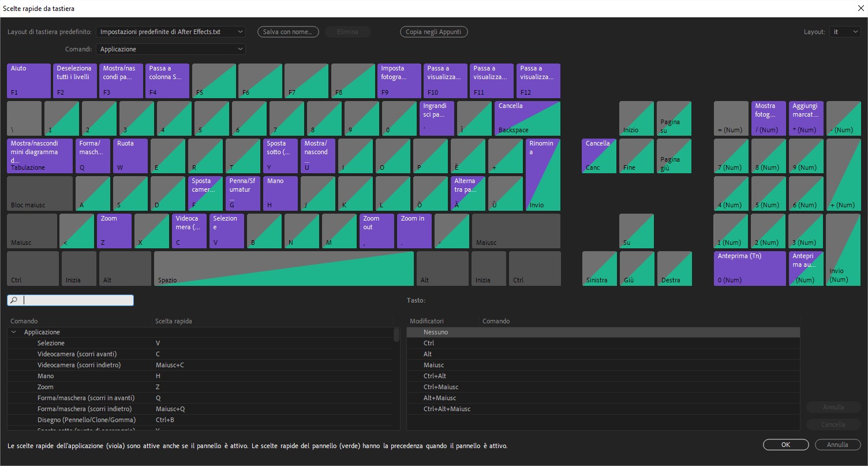Select the C Videocamera key

(x=189, y=231)
